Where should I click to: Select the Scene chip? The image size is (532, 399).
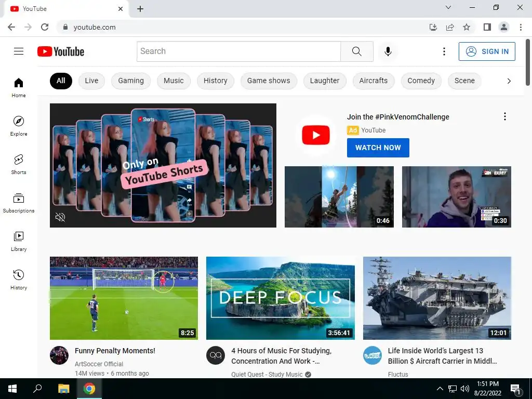pyautogui.click(x=464, y=81)
